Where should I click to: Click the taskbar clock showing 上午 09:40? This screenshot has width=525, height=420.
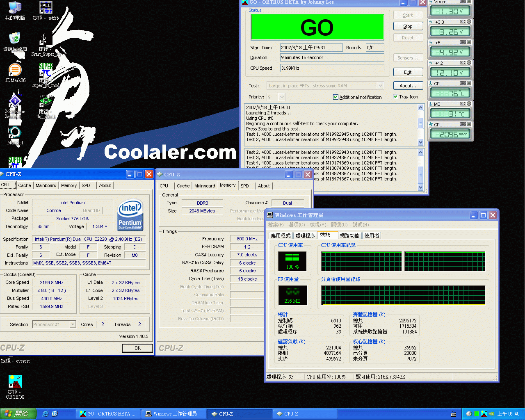point(508,414)
